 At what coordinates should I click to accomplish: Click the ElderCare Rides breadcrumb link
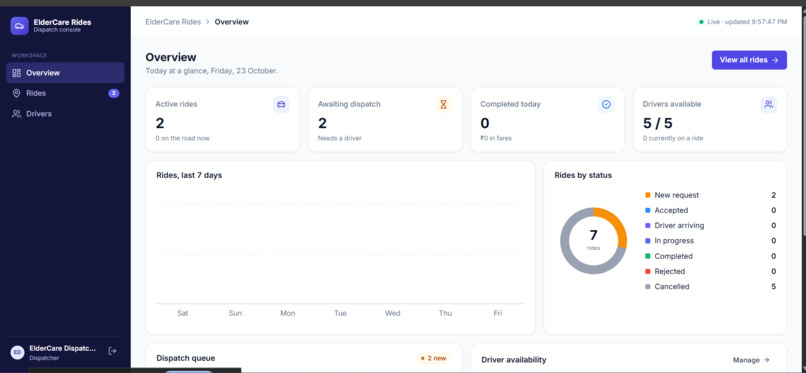(173, 22)
